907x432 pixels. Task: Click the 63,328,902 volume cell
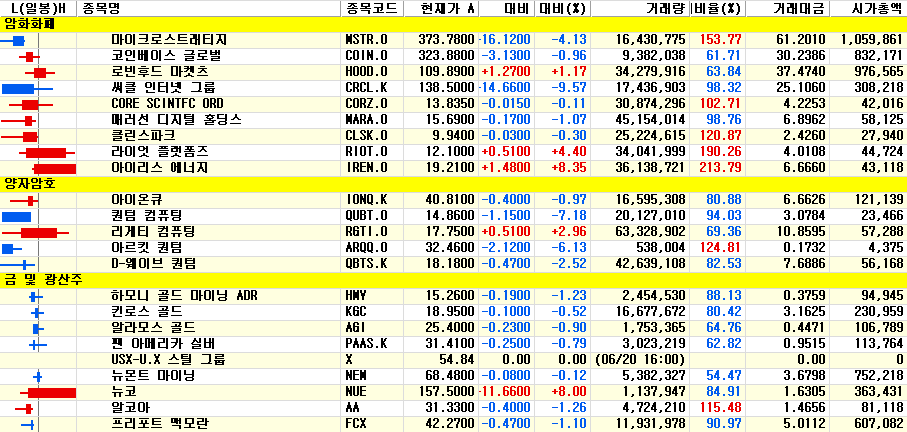pos(650,232)
